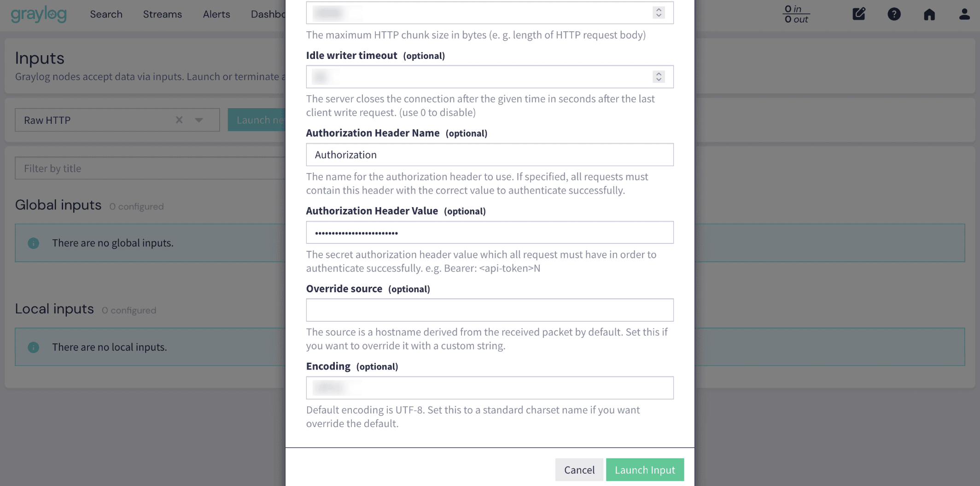
Task: Open the Search menu
Action: tap(106, 14)
